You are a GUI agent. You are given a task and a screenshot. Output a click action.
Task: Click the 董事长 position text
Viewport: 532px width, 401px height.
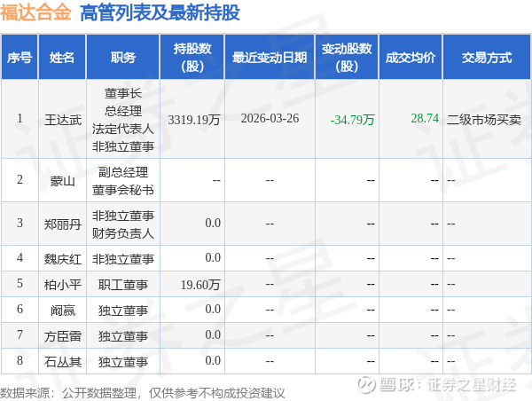123,93
